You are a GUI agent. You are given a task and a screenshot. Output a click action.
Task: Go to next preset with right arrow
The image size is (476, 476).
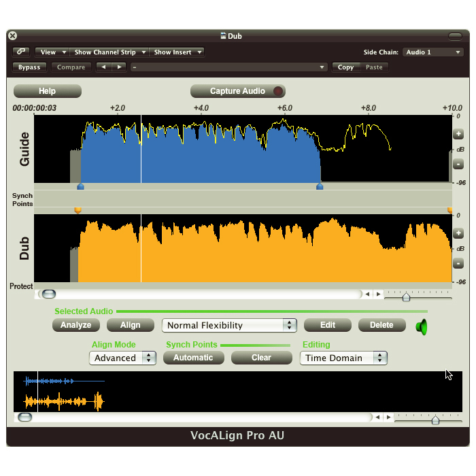tap(119, 67)
